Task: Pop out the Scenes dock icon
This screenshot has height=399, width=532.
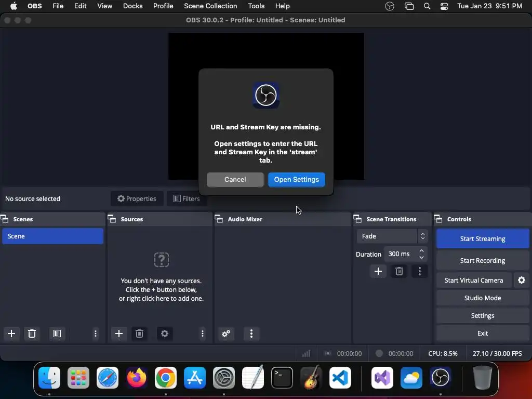Action: [x=5, y=219]
